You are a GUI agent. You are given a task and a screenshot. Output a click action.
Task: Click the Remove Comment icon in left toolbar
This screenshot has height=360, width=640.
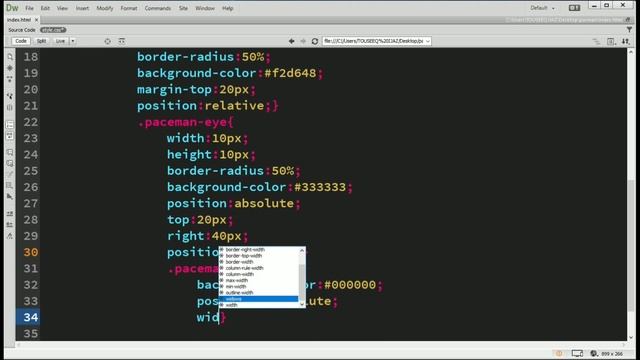(x=10, y=163)
